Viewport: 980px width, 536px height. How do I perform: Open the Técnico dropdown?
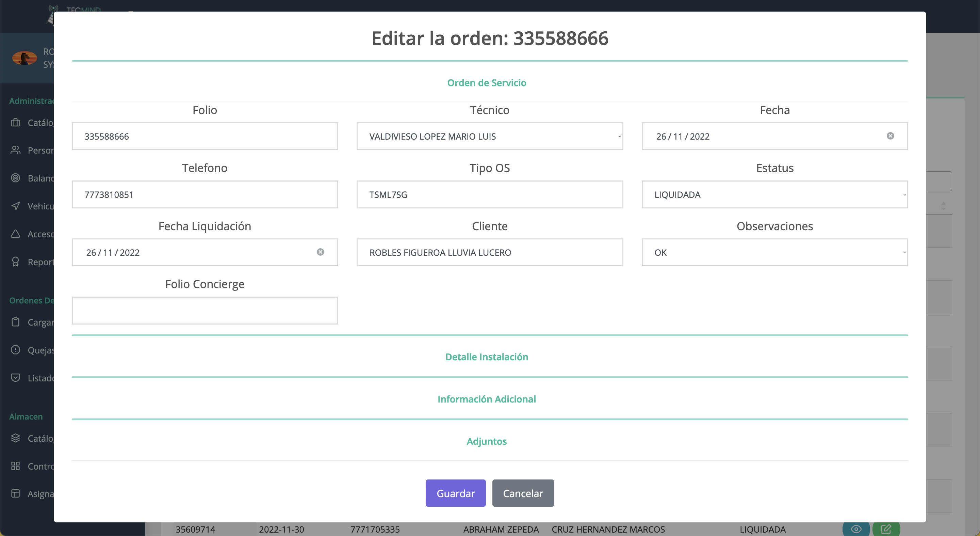489,136
